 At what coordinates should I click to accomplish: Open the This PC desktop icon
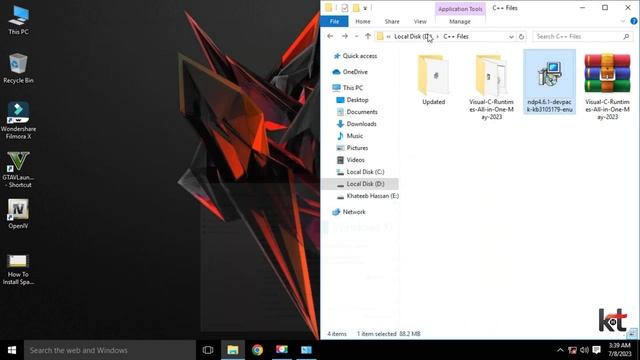[18, 20]
